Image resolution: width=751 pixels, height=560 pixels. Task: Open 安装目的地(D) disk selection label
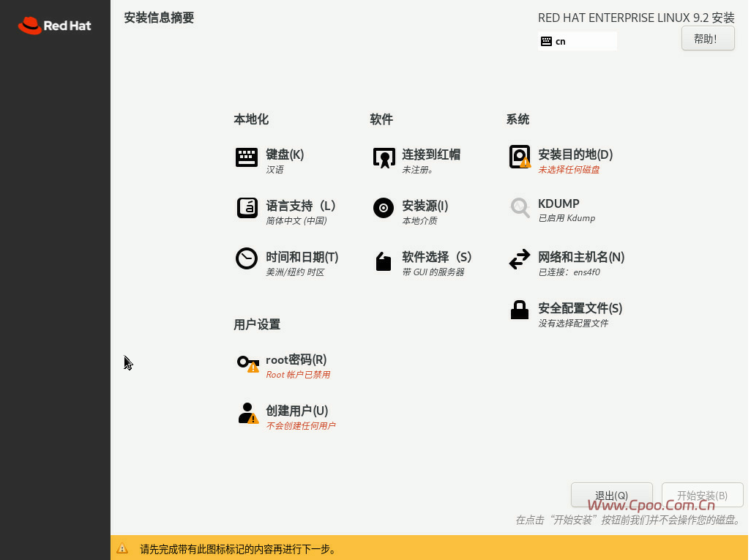point(576,154)
